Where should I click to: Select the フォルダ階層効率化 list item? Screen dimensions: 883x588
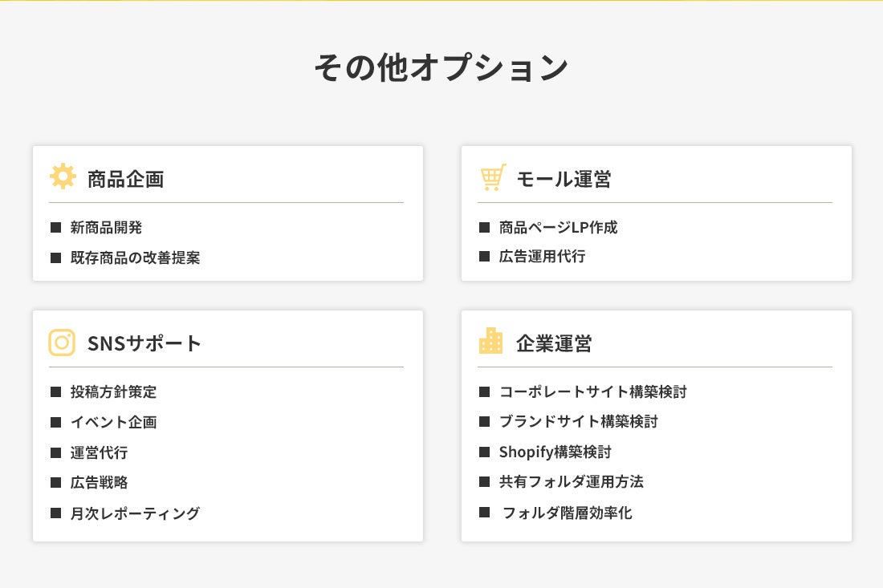(x=567, y=513)
